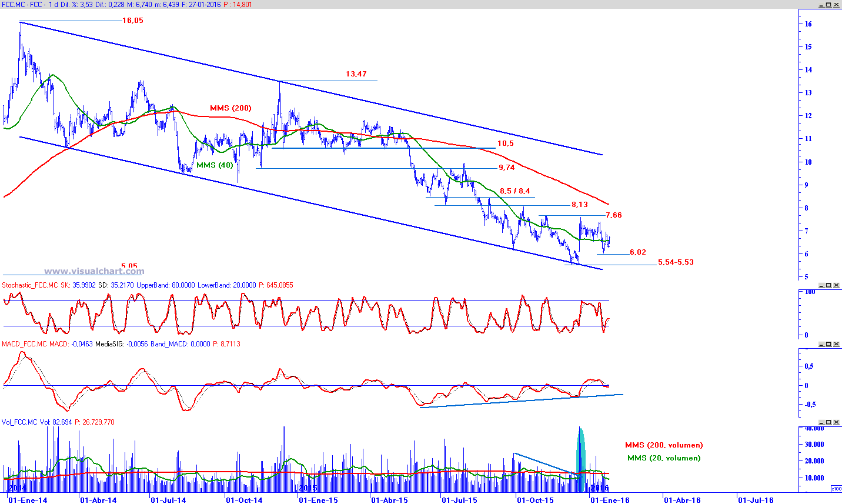Screen dimensions: 842x504
Task: Click the 'MMS (20, volumen)' legend label
Action: 664,458
